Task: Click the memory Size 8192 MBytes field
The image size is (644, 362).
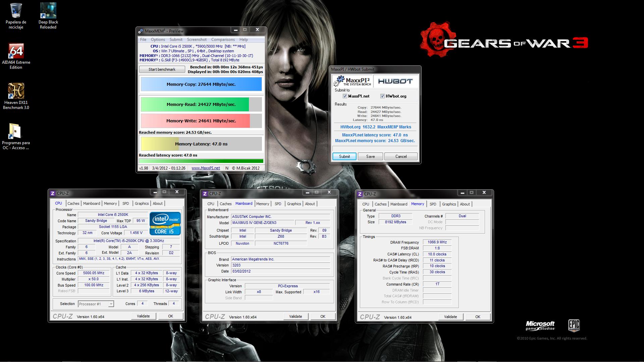Action: 396,222
